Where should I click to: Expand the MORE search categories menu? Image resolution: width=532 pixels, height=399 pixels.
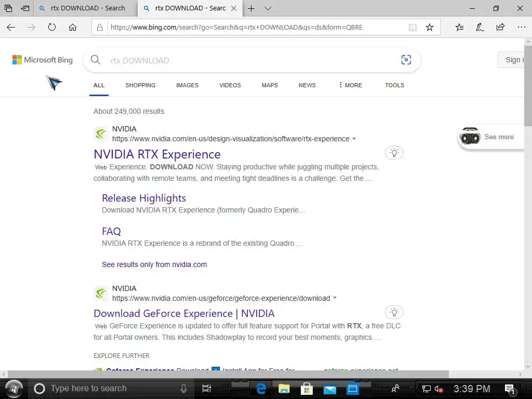click(x=351, y=85)
